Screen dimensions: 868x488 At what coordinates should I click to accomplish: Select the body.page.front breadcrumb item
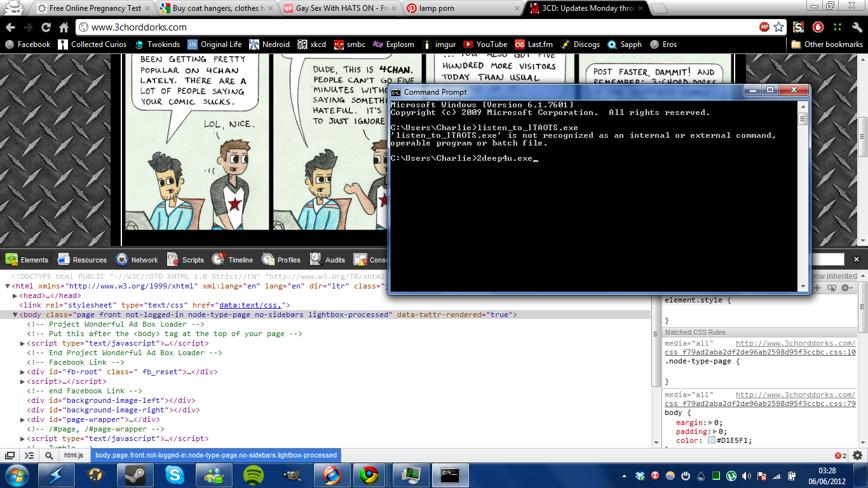[x=216, y=455]
